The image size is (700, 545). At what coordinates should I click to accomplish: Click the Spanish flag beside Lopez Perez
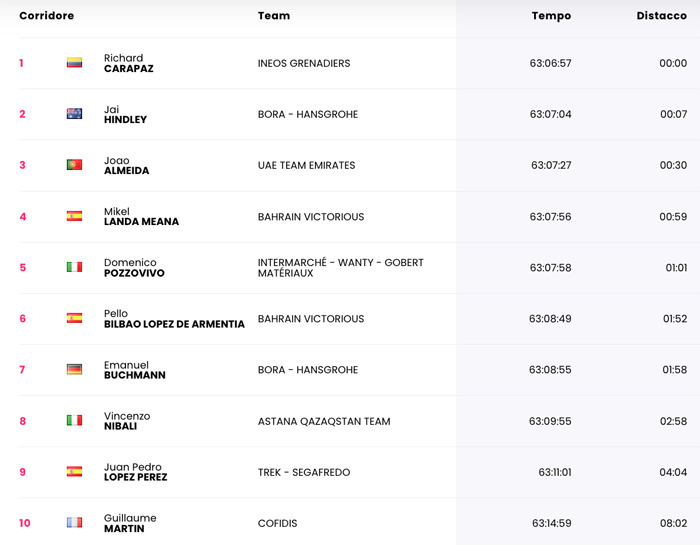74,472
